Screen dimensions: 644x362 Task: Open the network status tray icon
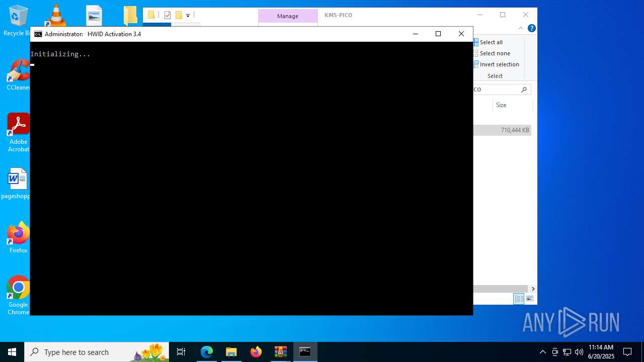coord(567,352)
